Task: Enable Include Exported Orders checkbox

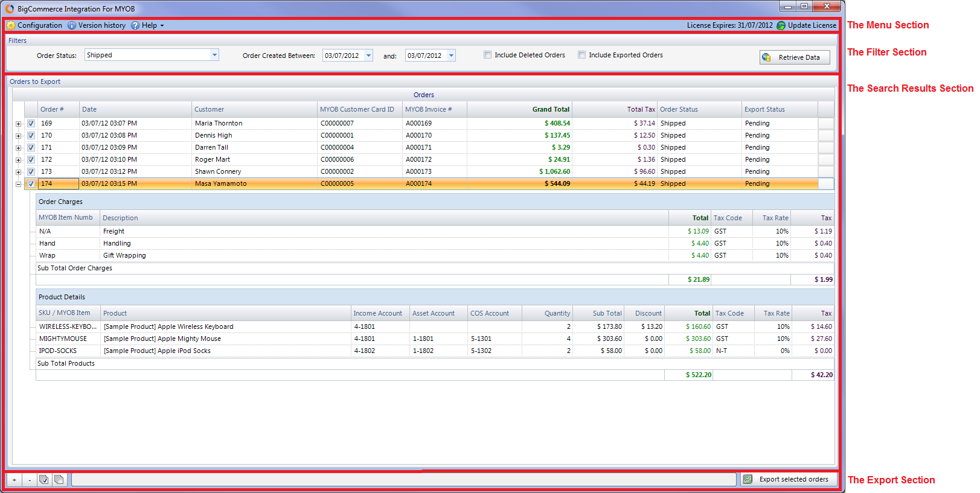Action: pyautogui.click(x=581, y=55)
